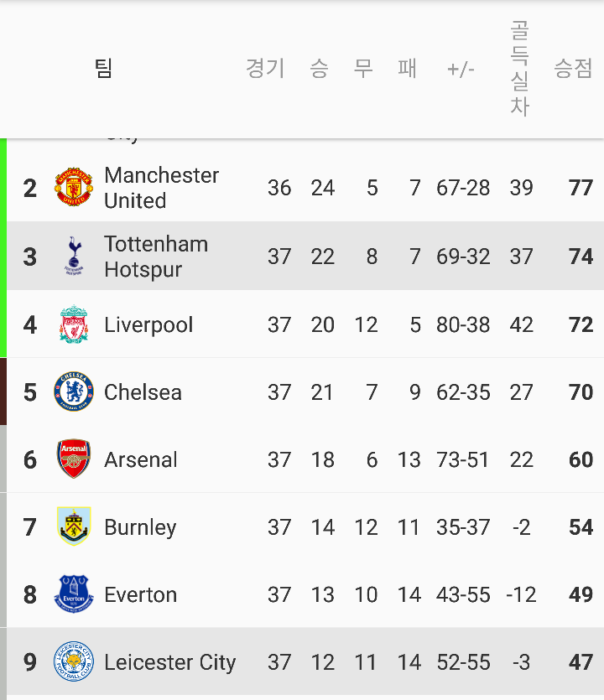Open the Chelsea team page

[143, 392]
